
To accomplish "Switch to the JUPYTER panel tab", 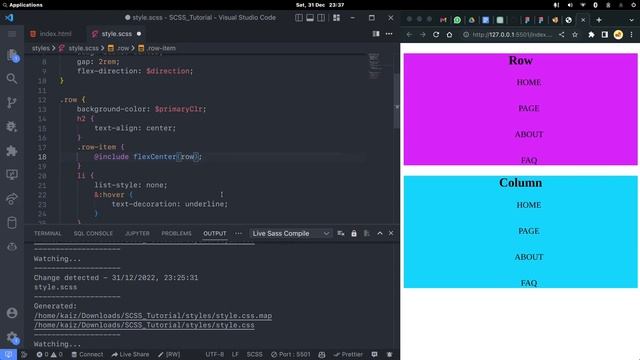I will [x=137, y=233].
